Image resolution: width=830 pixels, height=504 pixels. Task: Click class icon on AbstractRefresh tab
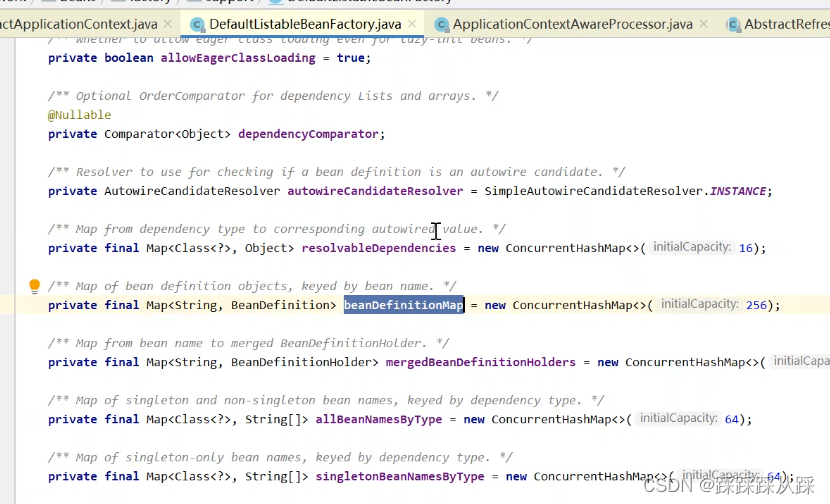point(733,24)
